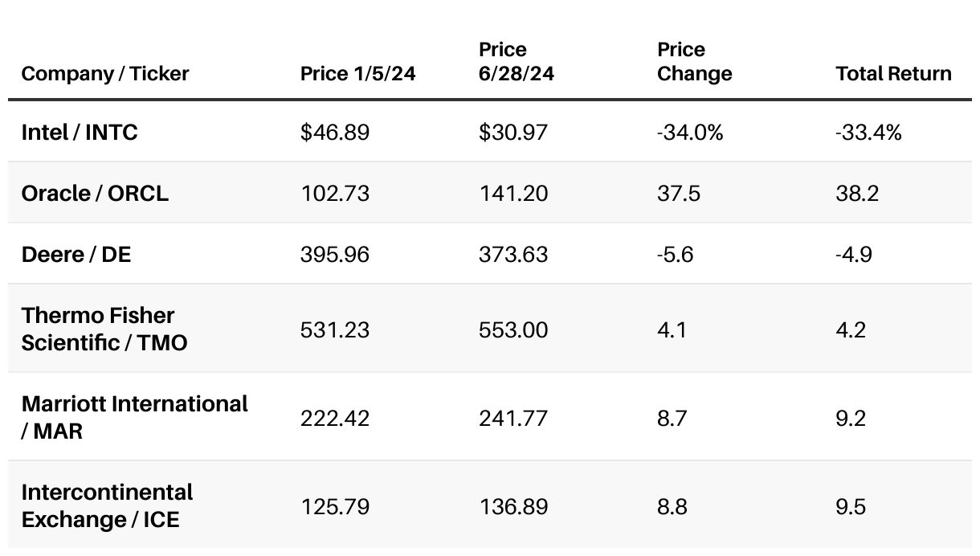Screen dimensions: 980x556
Task: Click Intel's $46.89 starting price cell
Action: (335, 132)
